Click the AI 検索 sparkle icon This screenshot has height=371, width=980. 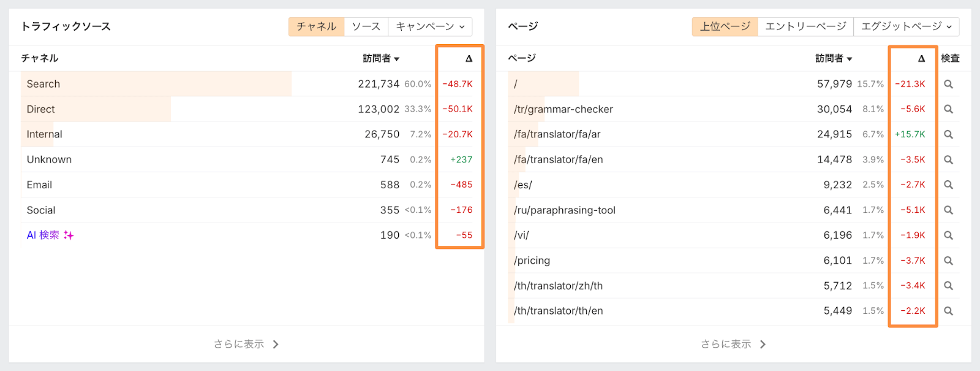click(69, 235)
